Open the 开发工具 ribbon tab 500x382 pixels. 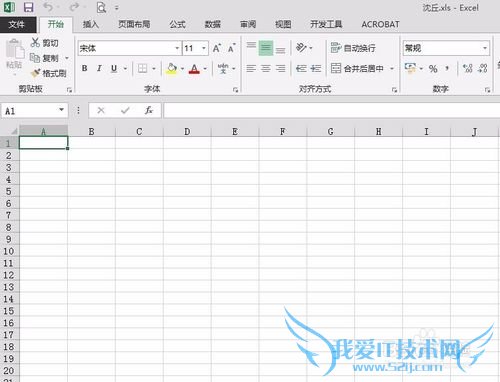pos(326,24)
